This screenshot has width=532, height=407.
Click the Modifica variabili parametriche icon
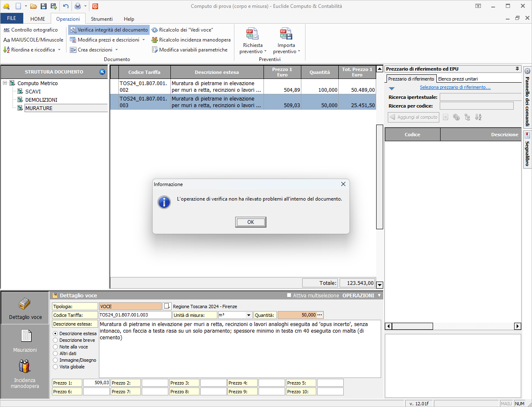155,50
